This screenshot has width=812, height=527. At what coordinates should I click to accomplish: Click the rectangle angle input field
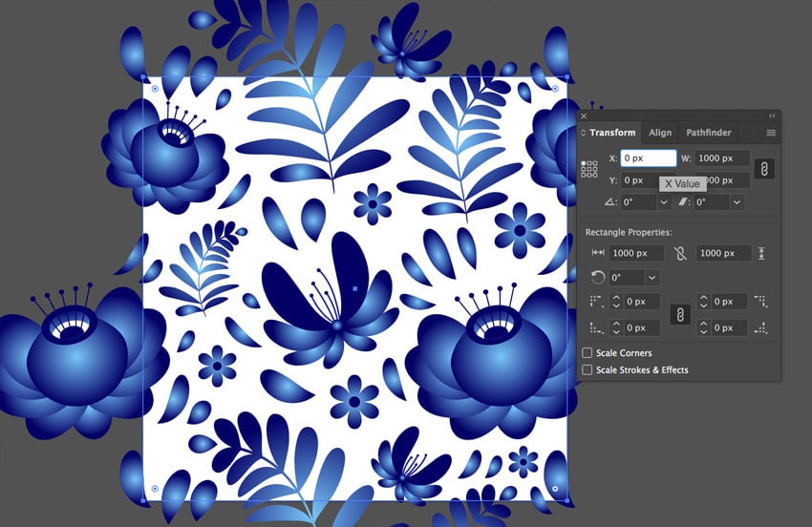(627, 278)
